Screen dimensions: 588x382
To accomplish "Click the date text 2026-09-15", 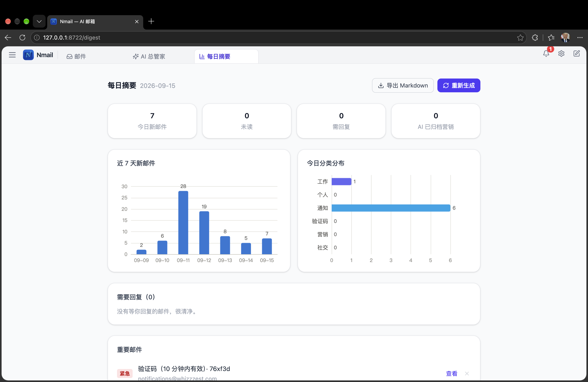I will (158, 86).
